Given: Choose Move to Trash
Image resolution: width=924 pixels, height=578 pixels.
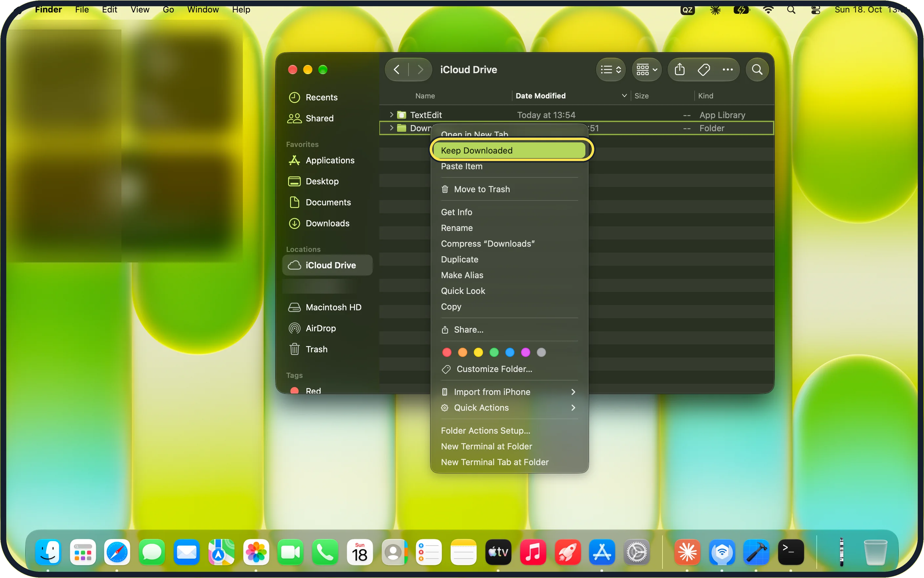Looking at the screenshot, I should [x=509, y=189].
